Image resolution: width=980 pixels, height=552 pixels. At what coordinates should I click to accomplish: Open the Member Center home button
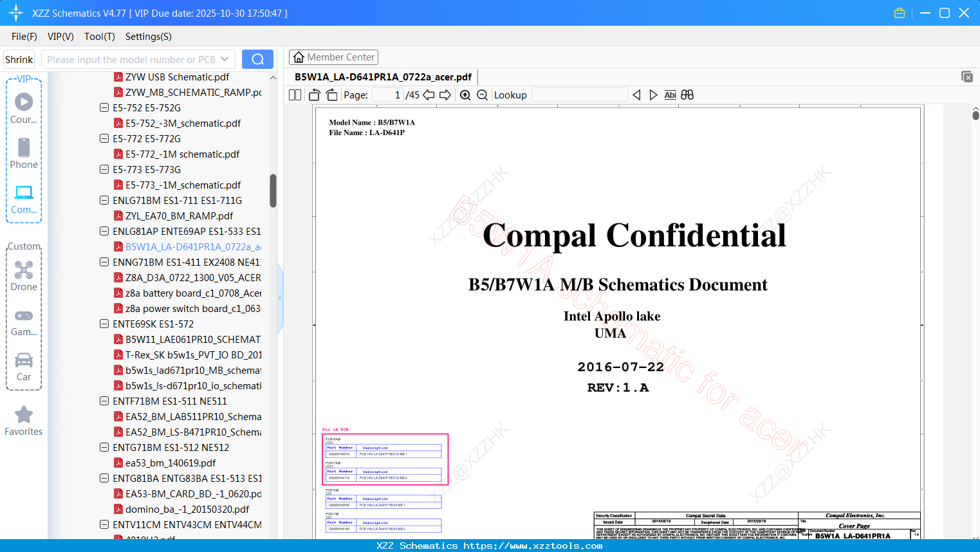(x=333, y=57)
